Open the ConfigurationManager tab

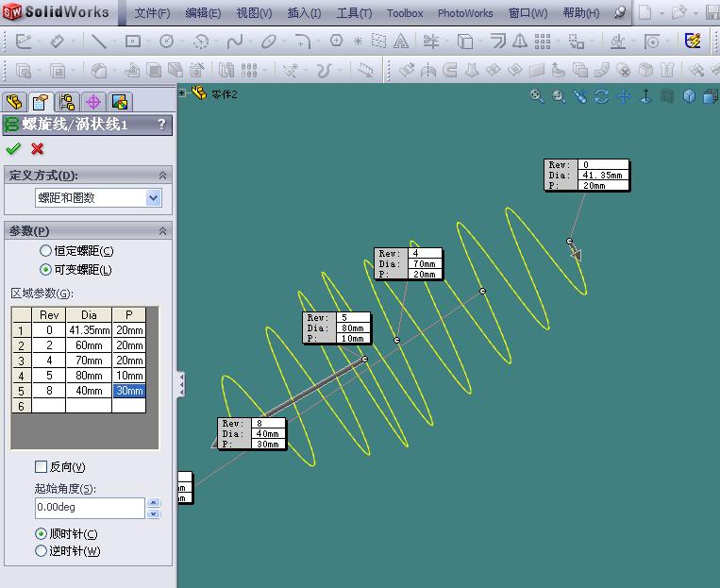pyautogui.click(x=67, y=102)
